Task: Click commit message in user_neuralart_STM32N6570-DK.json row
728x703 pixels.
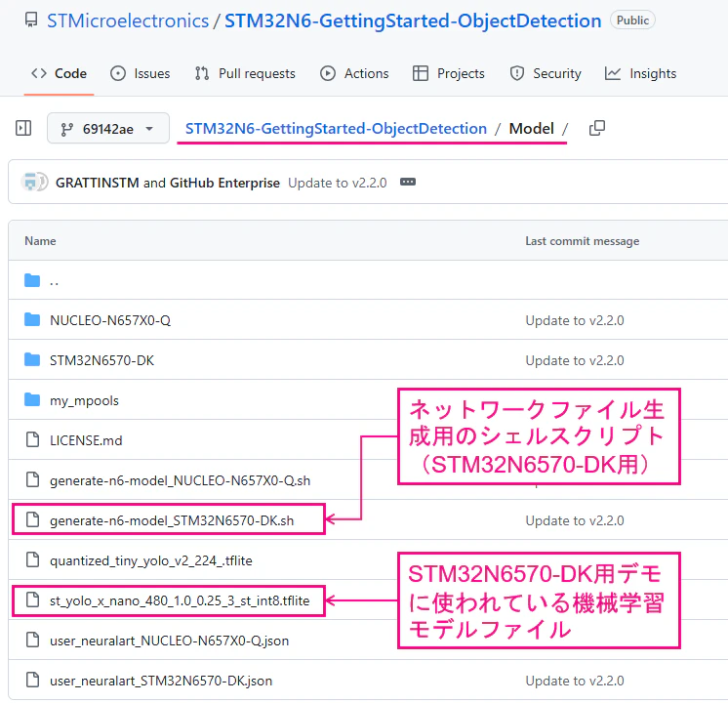Action: click(x=575, y=681)
